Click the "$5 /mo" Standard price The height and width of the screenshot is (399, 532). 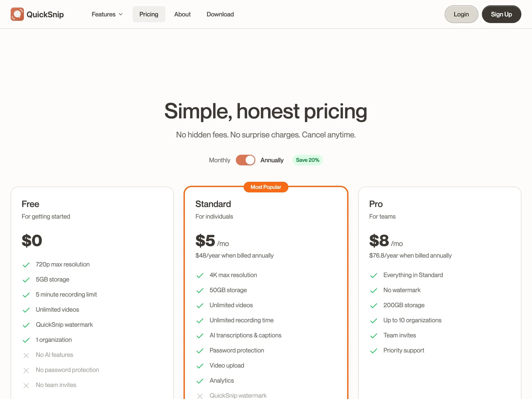[212, 241]
